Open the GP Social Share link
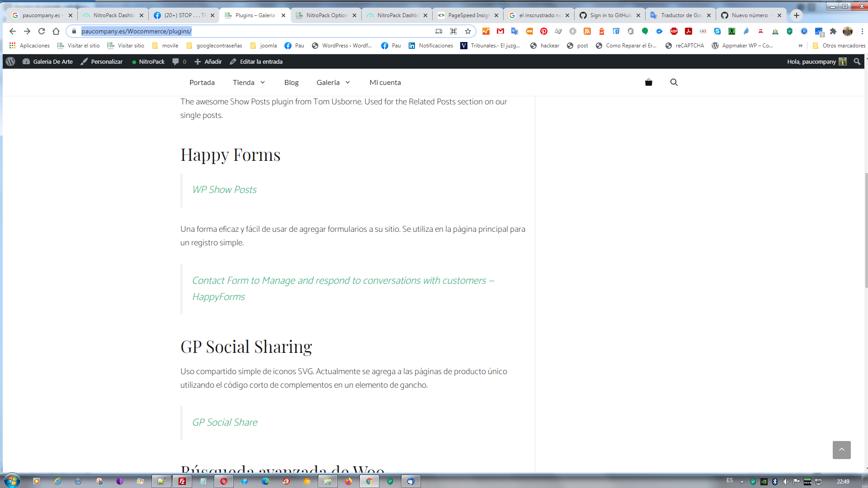Viewport: 868px width, 488px height. point(225,422)
